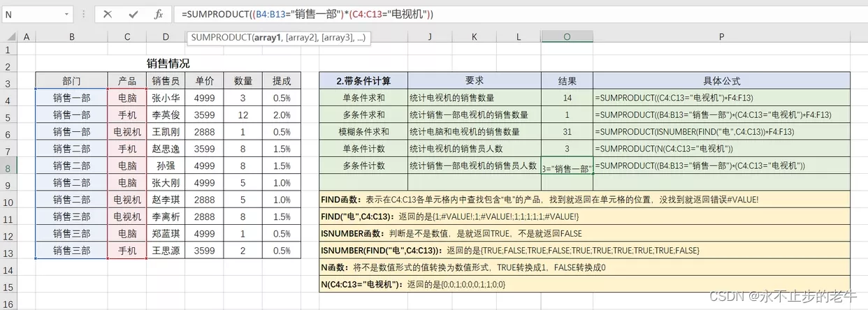
Task: Select salesperson cell 李离析
Action: pos(166,216)
